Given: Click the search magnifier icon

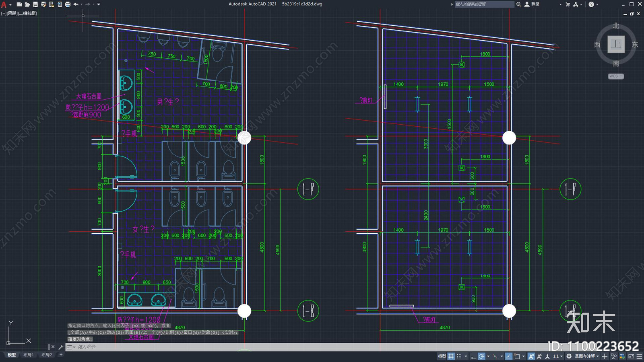Looking at the screenshot, I should tap(519, 4).
